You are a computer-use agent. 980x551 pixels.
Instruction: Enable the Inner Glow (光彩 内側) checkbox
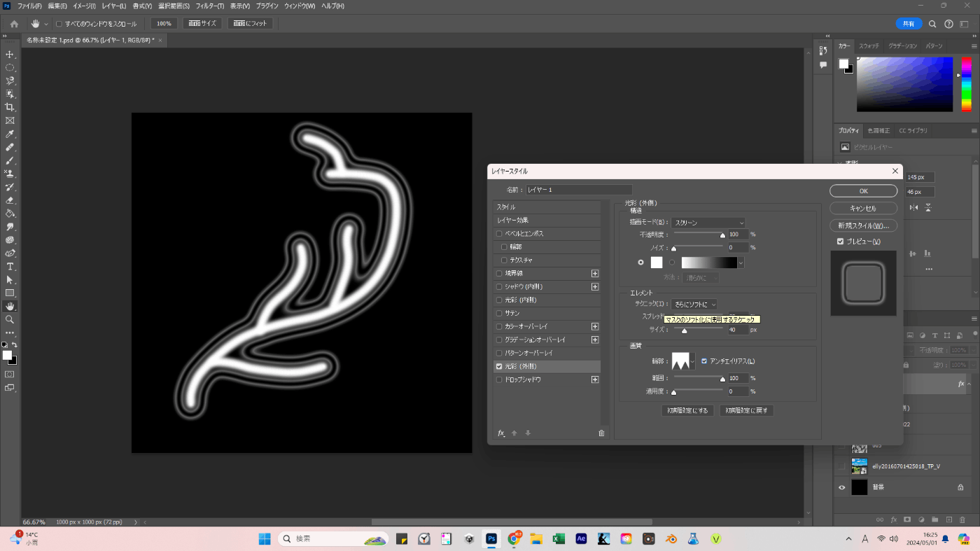(x=499, y=300)
